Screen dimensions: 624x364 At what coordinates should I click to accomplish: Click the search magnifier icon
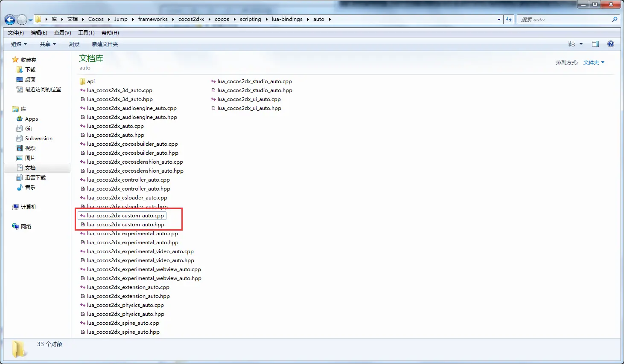point(615,19)
